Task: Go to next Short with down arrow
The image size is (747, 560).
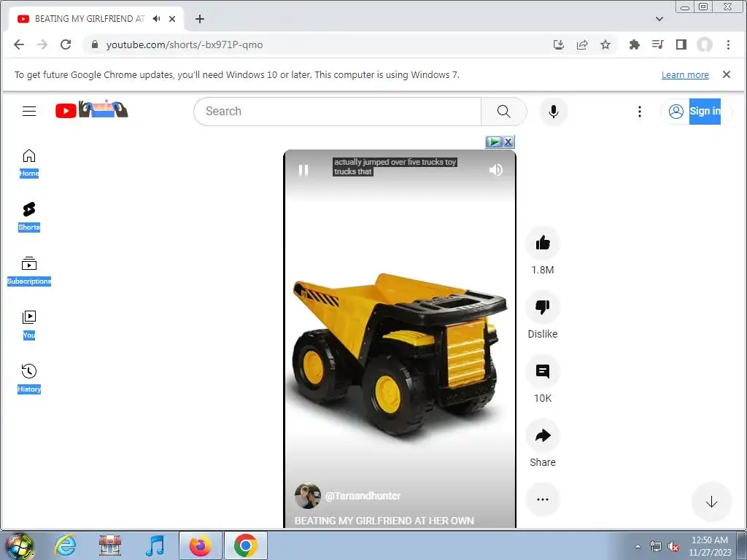Action: pos(711,502)
